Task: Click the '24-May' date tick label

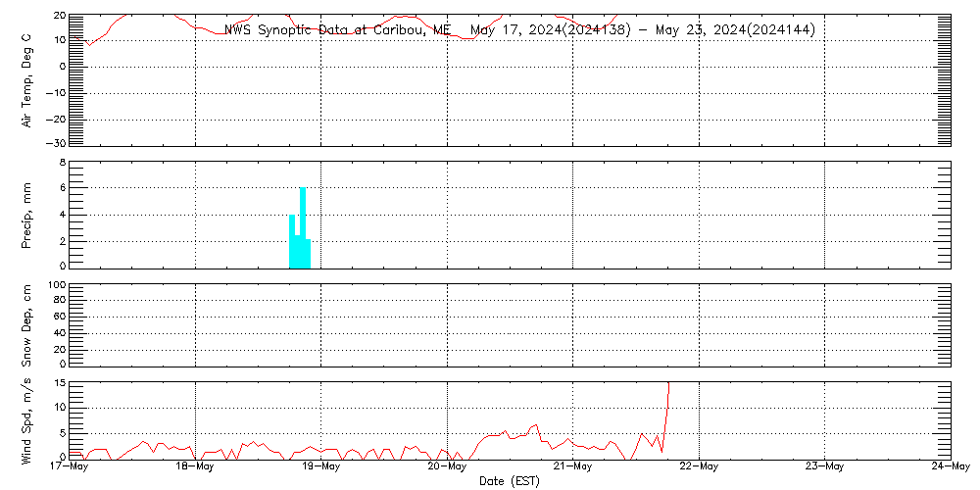Action: click(951, 466)
